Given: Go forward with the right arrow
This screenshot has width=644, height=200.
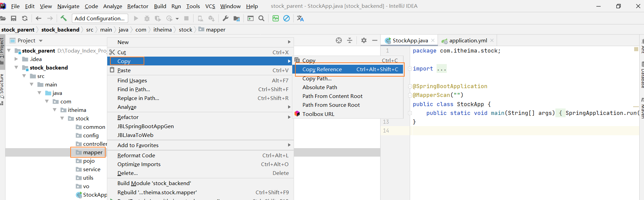Looking at the screenshot, I should click(50, 18).
